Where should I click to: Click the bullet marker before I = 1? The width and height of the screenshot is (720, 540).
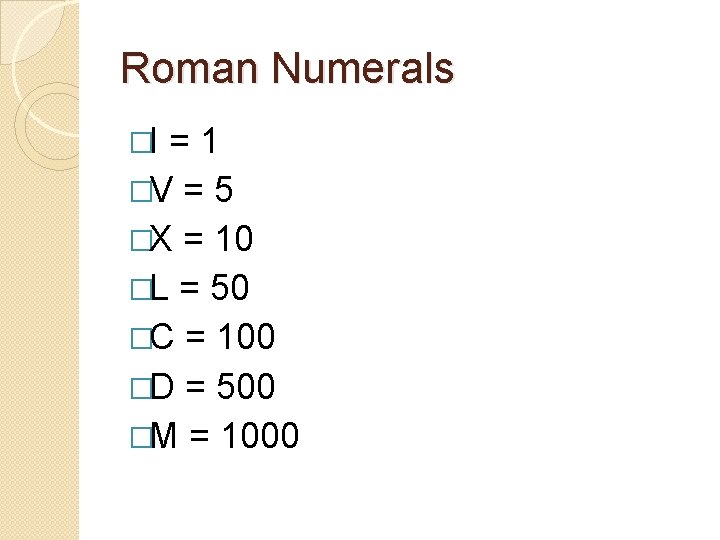click(137, 143)
